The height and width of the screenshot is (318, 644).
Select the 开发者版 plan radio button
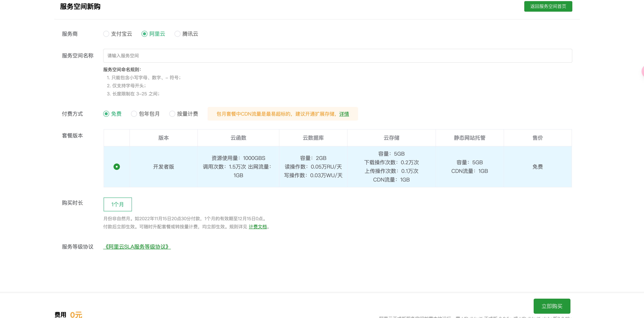117,167
